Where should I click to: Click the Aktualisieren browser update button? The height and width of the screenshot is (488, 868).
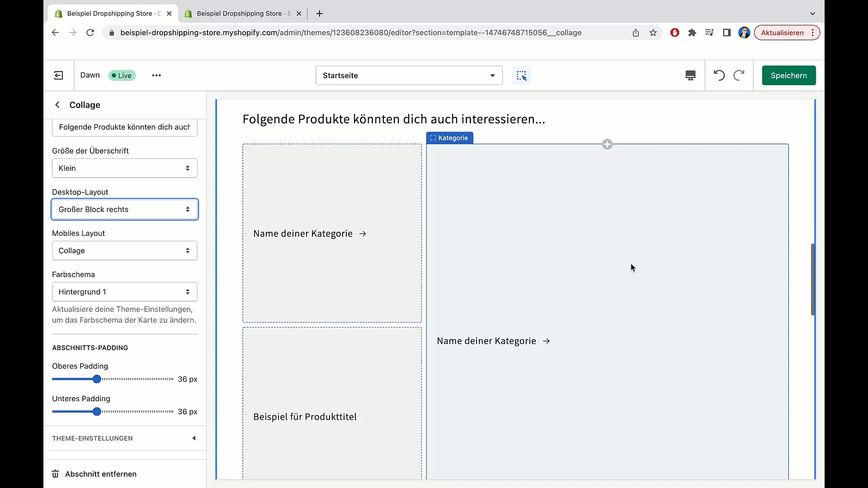point(782,33)
